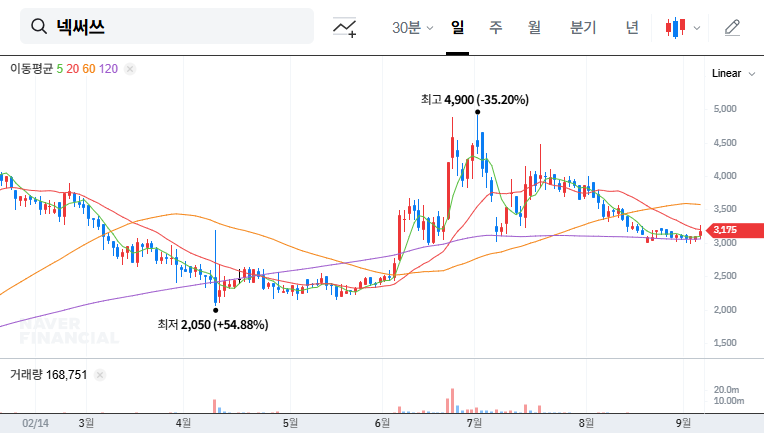The height and width of the screenshot is (433, 764).
Task: Click the 5-day moving average label
Action: (x=59, y=69)
